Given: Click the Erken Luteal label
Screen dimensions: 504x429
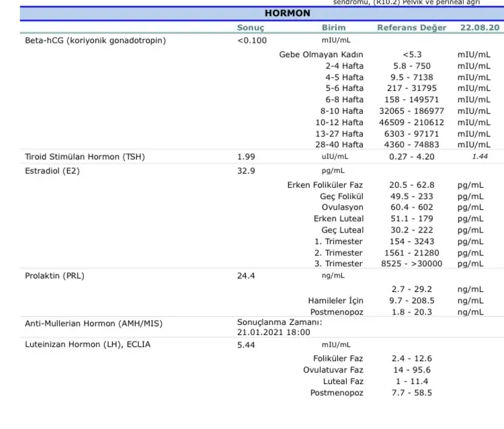Looking at the screenshot, I should click(x=339, y=219).
